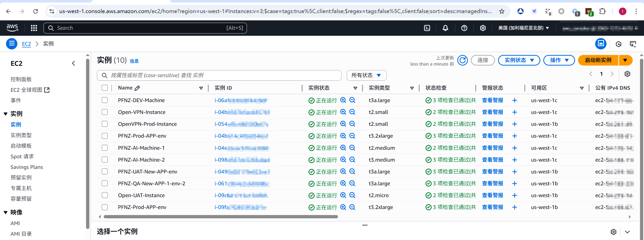Click the horizontal table scrollbar

click(x=221, y=217)
